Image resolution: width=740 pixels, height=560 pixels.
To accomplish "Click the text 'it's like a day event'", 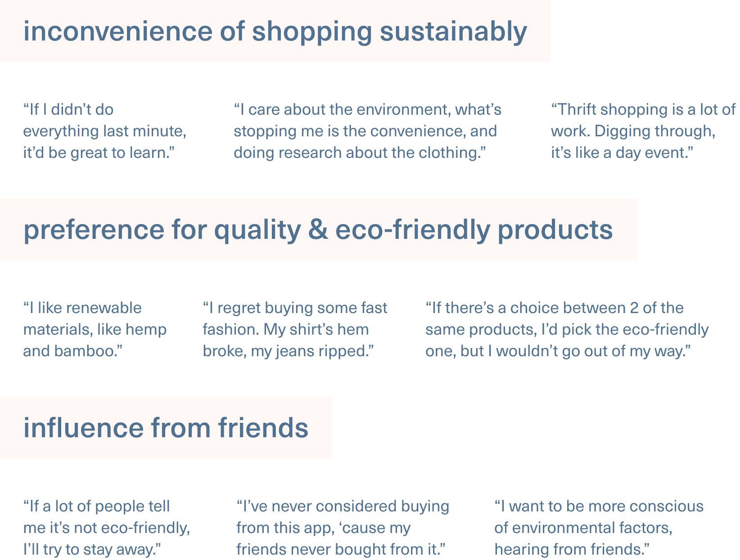I will [x=621, y=153].
